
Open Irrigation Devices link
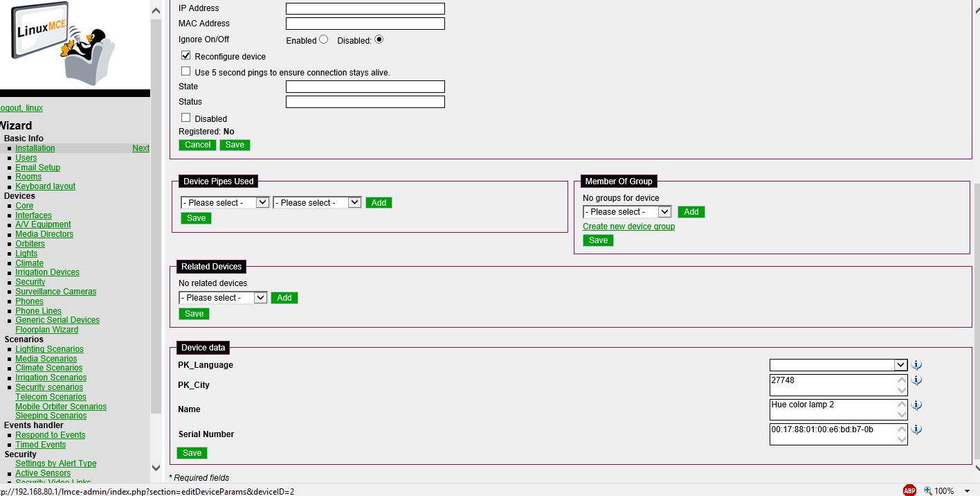click(47, 272)
